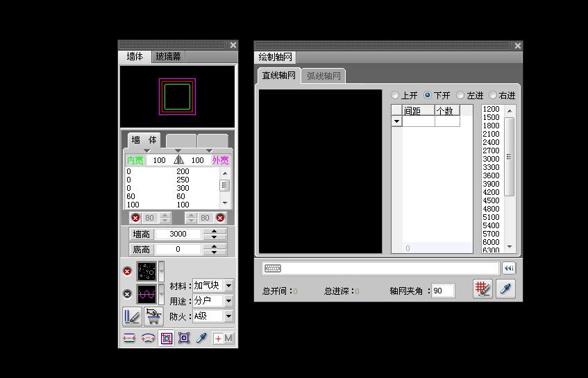Select the 下开 radio button
The width and height of the screenshot is (588, 378).
click(x=428, y=95)
